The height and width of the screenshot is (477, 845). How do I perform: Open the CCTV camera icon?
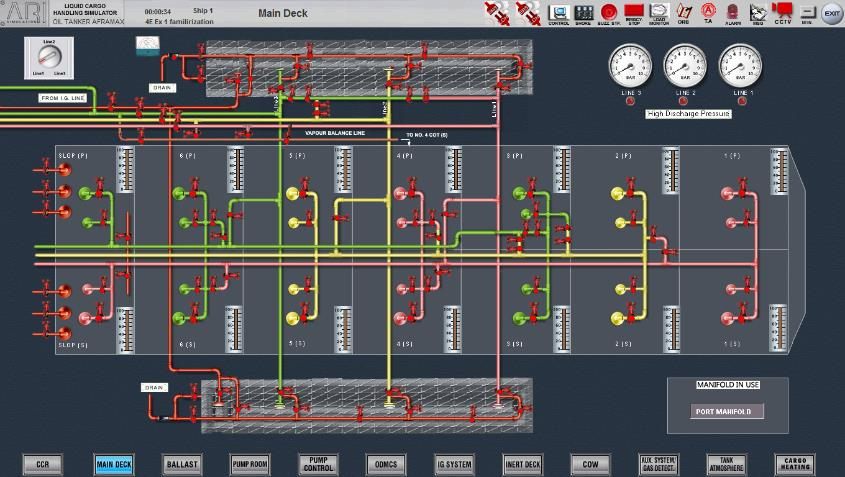pos(782,12)
